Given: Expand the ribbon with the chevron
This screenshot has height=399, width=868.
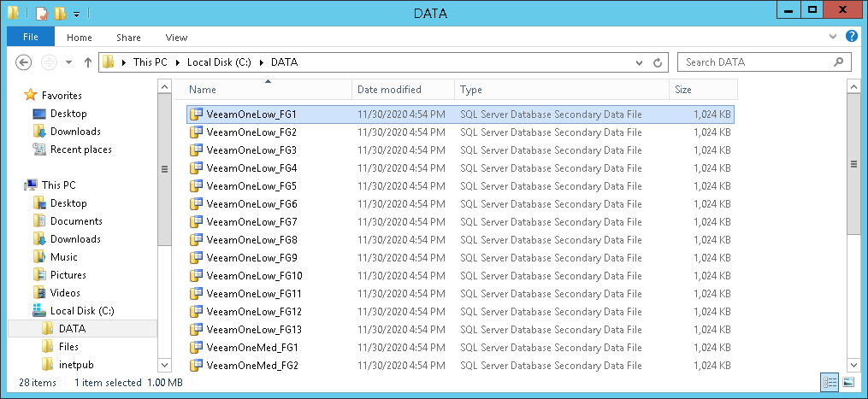Looking at the screenshot, I should tap(835, 38).
